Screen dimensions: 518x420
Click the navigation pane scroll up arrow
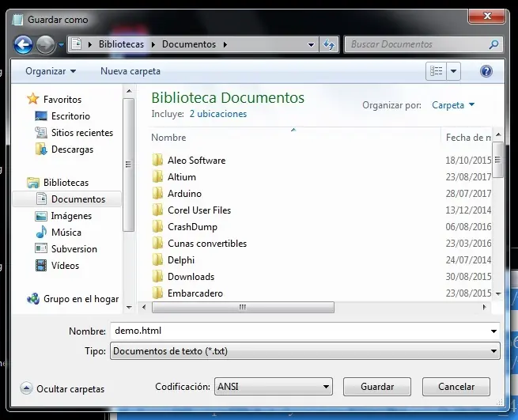click(129, 91)
